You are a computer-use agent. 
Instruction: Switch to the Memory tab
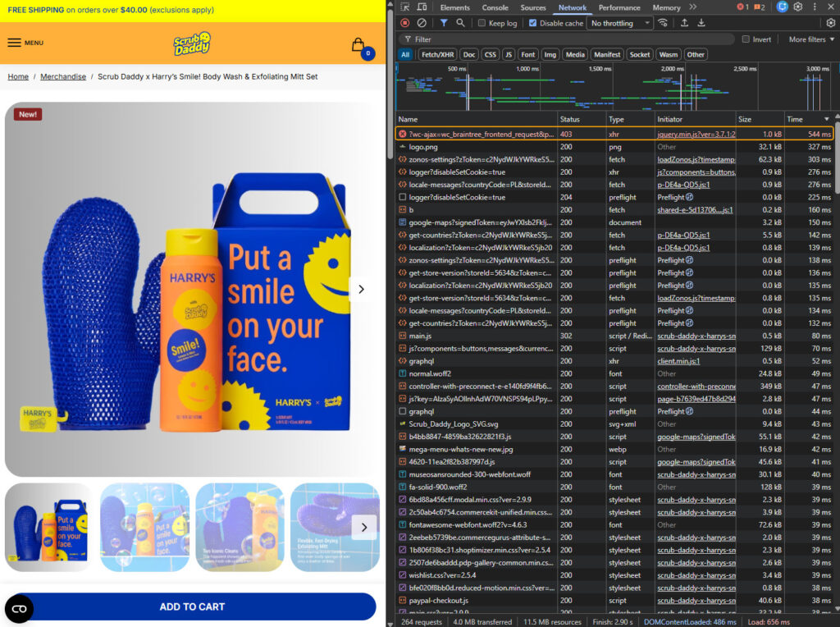pos(666,7)
